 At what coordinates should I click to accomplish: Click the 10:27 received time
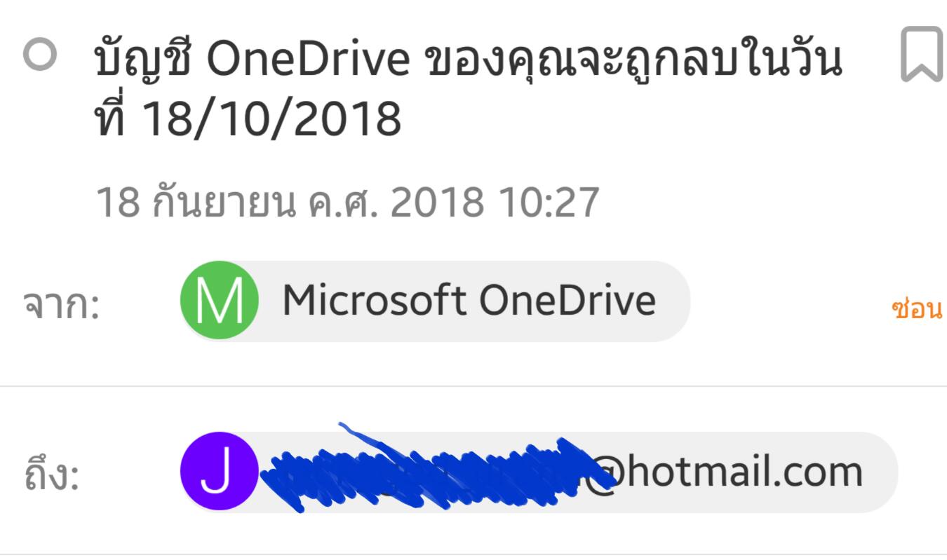coord(549,202)
